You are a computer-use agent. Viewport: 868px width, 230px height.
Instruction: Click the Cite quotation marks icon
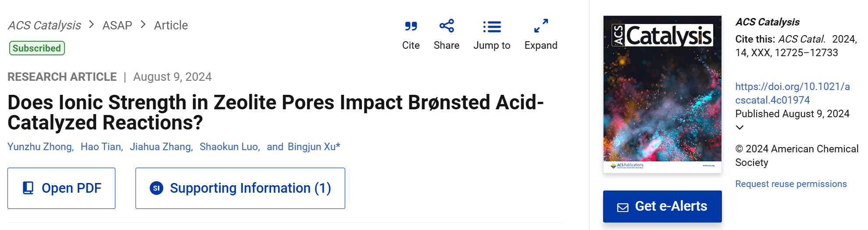[x=411, y=26]
